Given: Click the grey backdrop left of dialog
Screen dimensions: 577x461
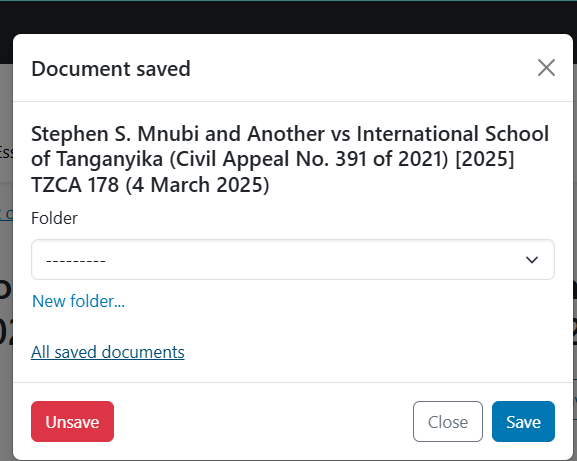Looking at the screenshot, I should coord(6,258).
